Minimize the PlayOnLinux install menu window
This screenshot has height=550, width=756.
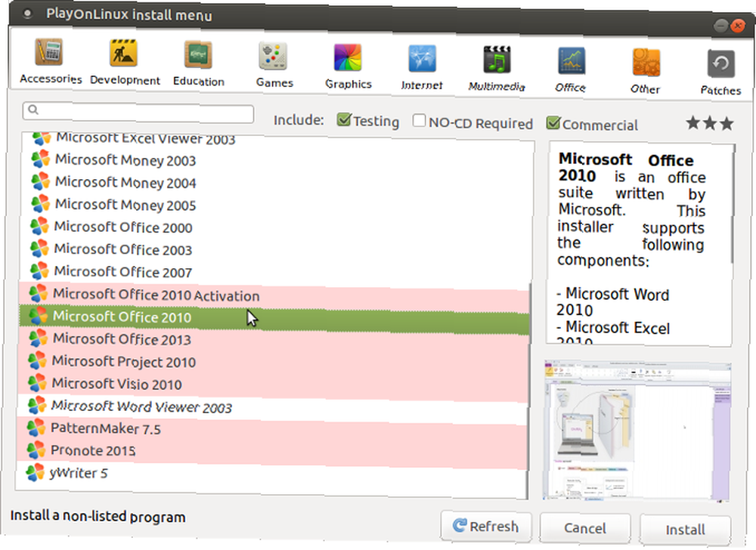(721, 25)
